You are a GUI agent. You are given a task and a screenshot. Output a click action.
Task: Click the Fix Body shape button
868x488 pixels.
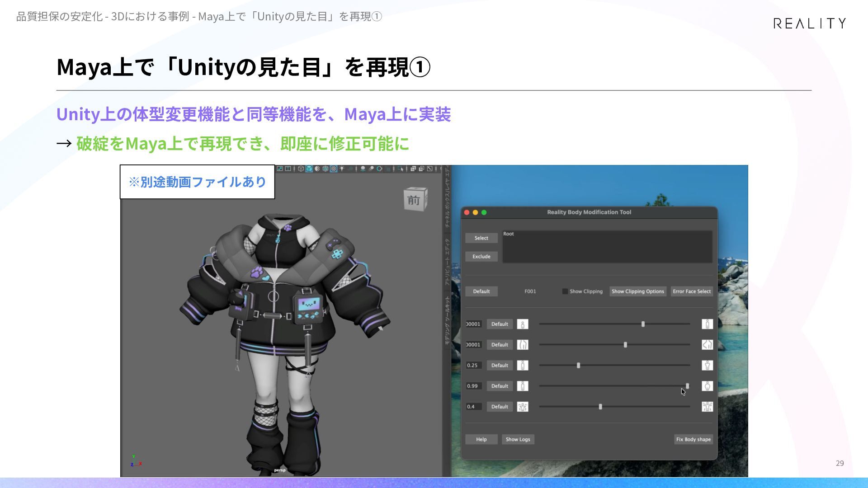click(693, 440)
